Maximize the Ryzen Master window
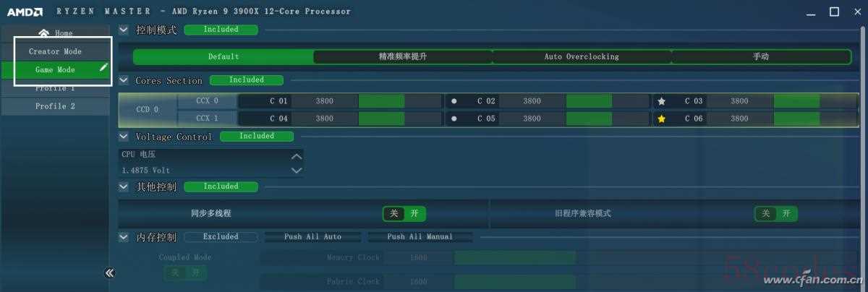This screenshot has width=868, height=292. point(835,12)
